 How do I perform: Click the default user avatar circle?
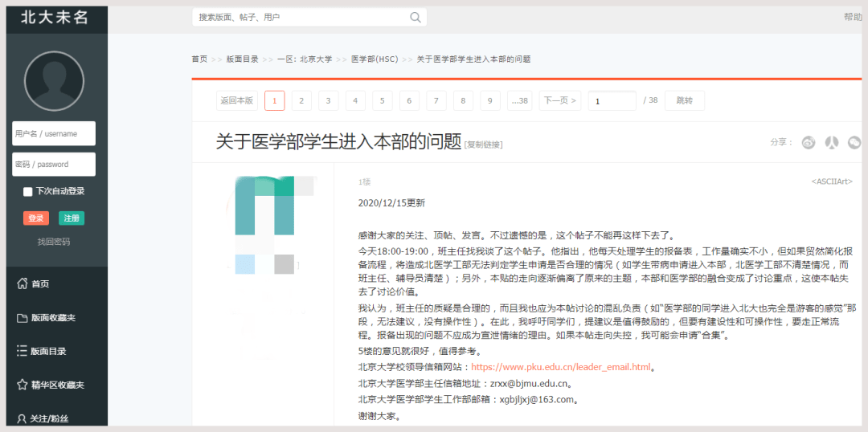[x=54, y=81]
